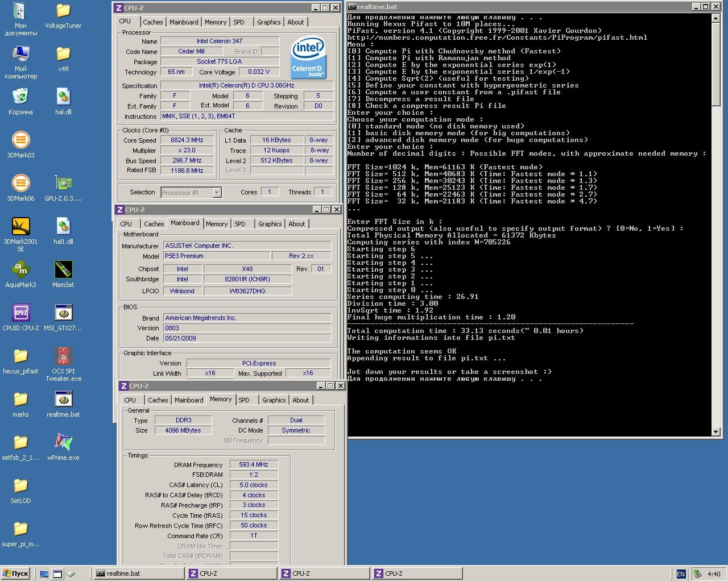Image resolution: width=728 pixels, height=582 pixels.
Task: Click show desktop quick launch icon
Action: [x=44, y=574]
